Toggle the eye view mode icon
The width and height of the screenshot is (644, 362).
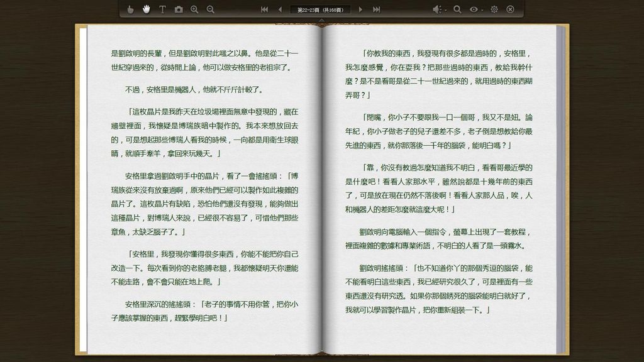click(474, 9)
